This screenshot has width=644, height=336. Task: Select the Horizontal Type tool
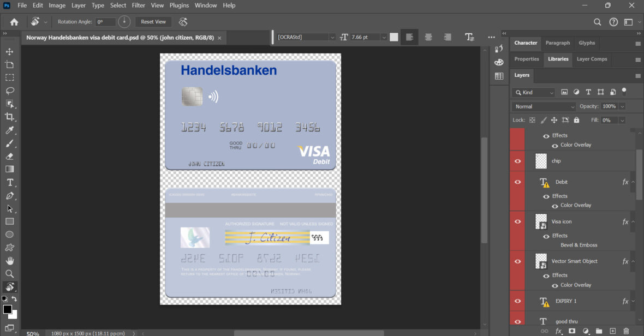(9, 182)
